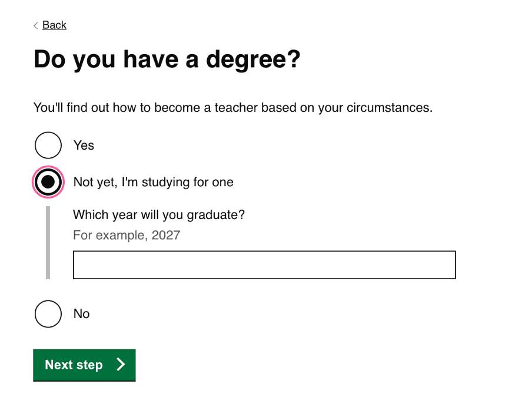Select the Yes radio button
Viewport: 532px width, 410px height.
(48, 146)
